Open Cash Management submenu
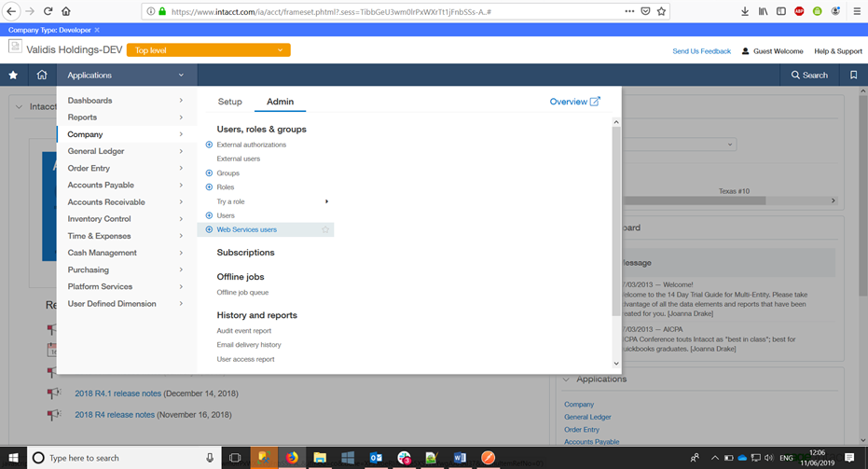The width and height of the screenshot is (868, 469). tap(126, 253)
